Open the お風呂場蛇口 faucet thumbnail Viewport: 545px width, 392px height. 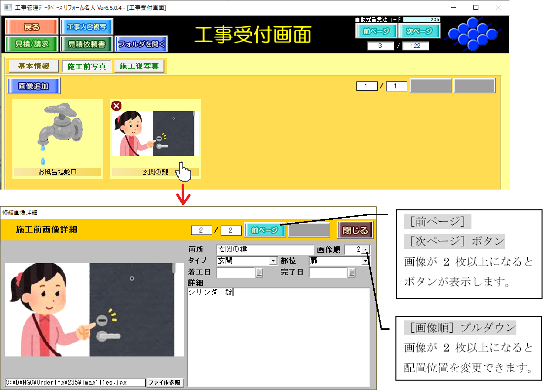pyautogui.click(x=57, y=133)
